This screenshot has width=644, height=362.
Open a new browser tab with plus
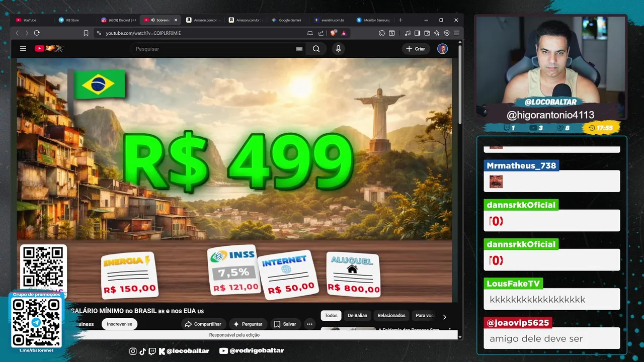click(x=400, y=20)
